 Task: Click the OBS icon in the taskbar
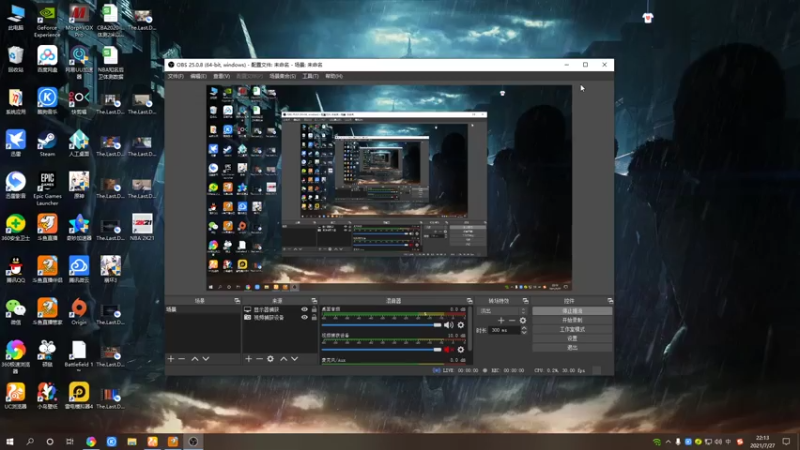click(193, 441)
